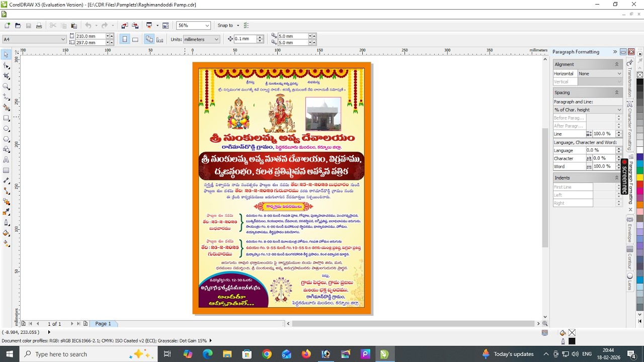This screenshot has height=362, width=644.
Task: Toggle All Pages layout button
Action: coord(149,39)
